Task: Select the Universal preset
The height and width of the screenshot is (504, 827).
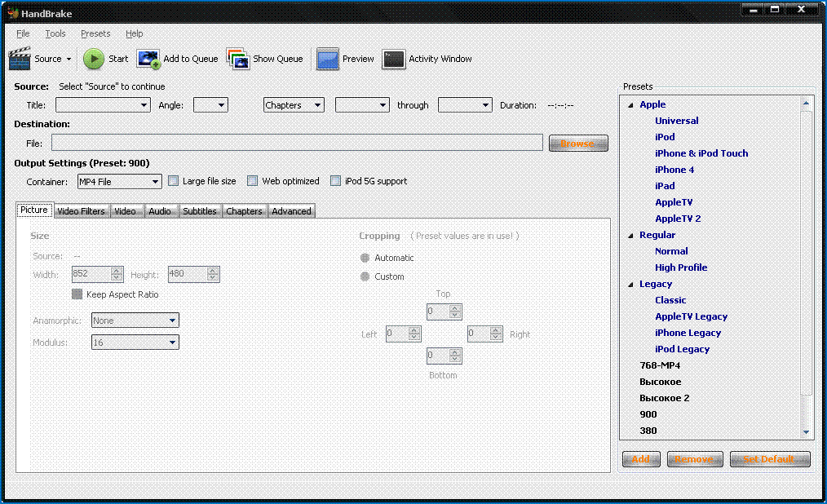Action: (677, 121)
